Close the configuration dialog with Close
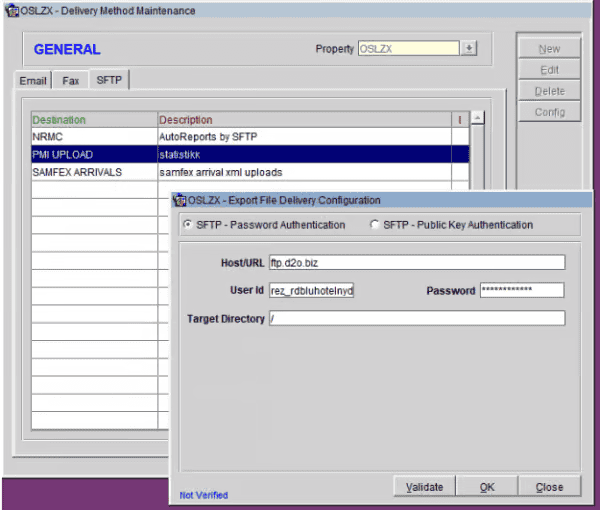The width and height of the screenshot is (600, 510). click(x=549, y=487)
